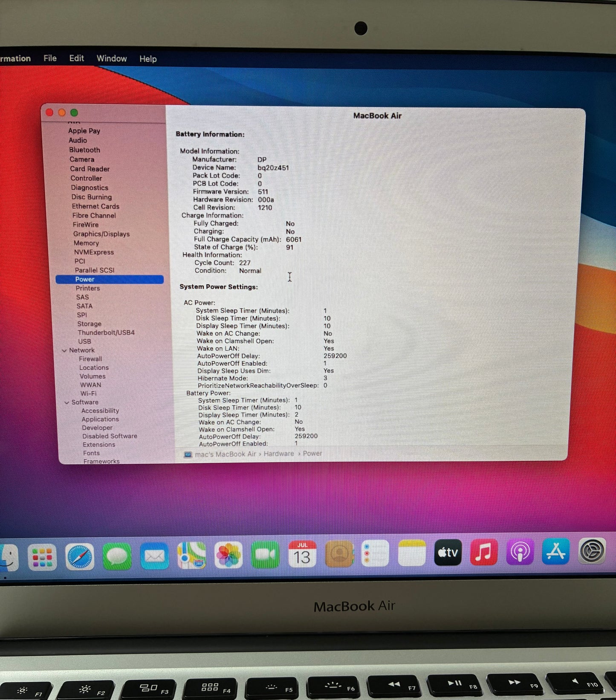Select Apple Pay in sidebar
The width and height of the screenshot is (616, 700).
[84, 131]
